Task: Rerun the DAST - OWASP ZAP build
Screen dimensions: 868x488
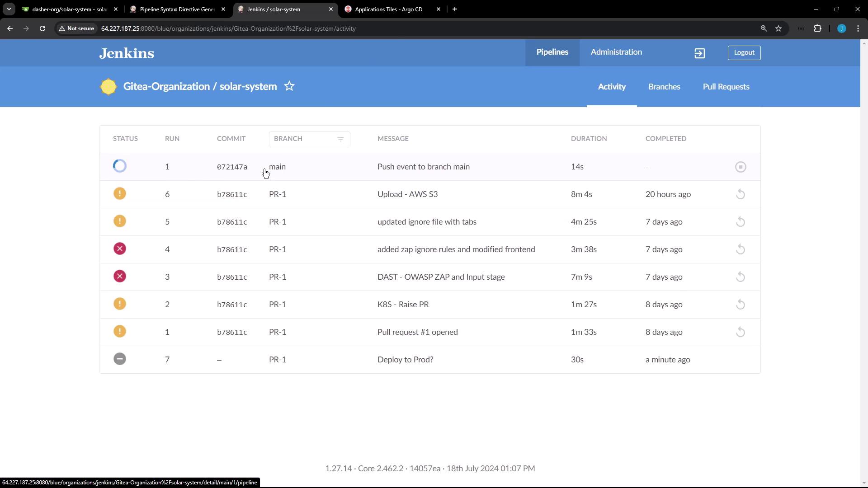Action: [740, 277]
